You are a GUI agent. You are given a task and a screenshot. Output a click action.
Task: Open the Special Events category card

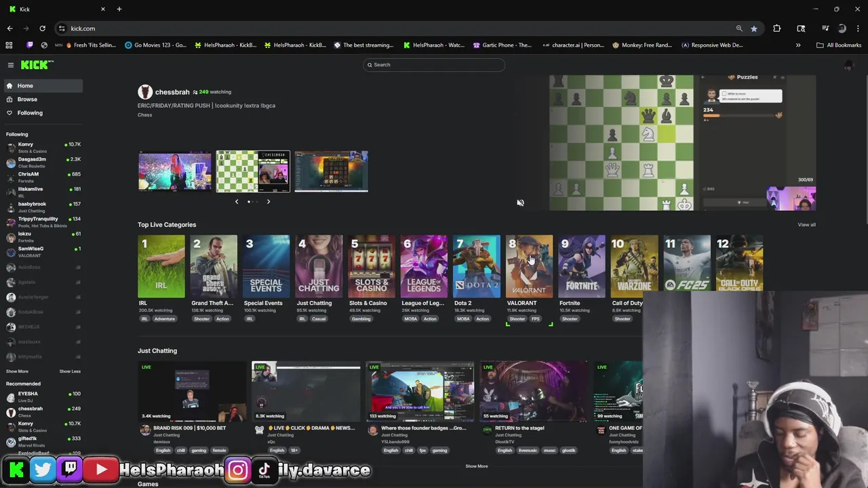point(267,266)
